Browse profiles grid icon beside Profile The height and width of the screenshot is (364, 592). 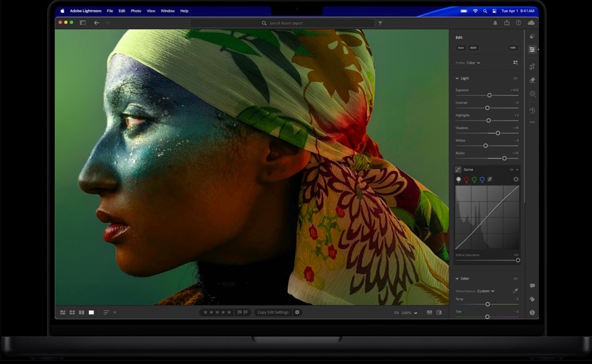click(x=515, y=63)
